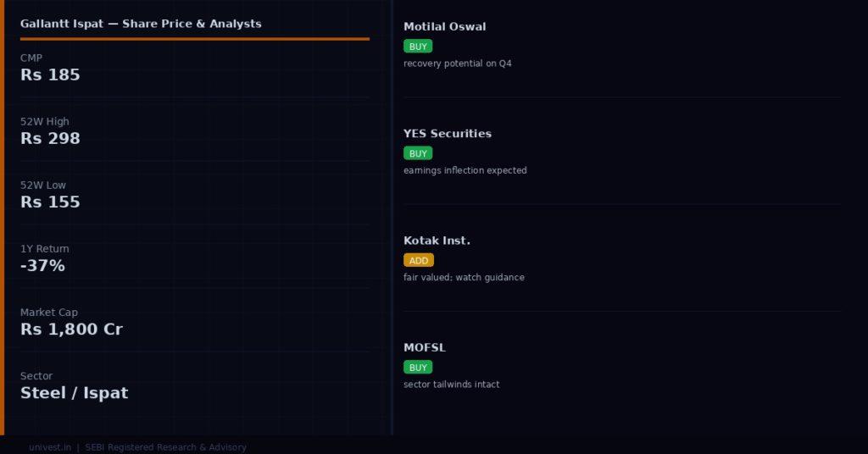
Task: Click 'earnings inflection expected' note
Action: click(465, 170)
